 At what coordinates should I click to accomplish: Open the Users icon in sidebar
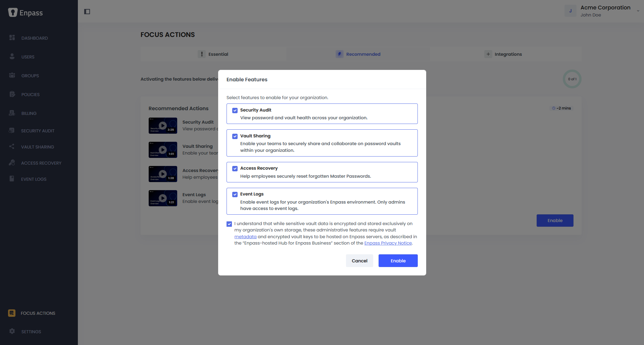pyautogui.click(x=12, y=56)
